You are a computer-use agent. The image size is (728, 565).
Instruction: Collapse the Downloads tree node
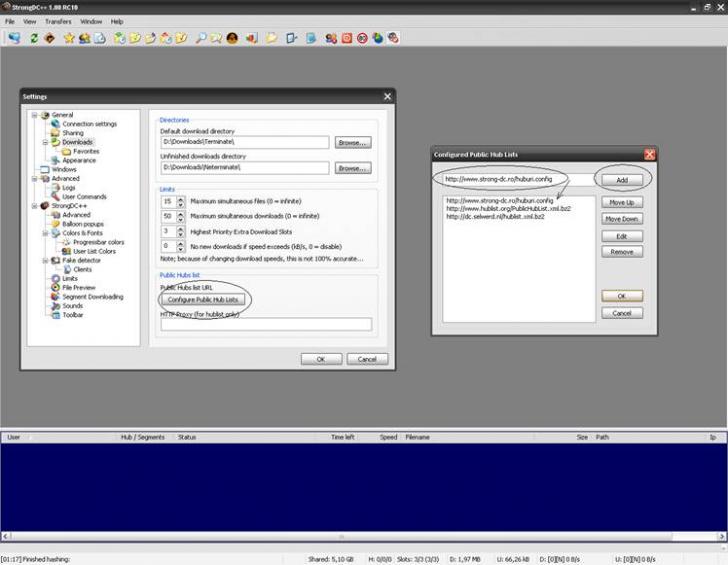(x=45, y=142)
